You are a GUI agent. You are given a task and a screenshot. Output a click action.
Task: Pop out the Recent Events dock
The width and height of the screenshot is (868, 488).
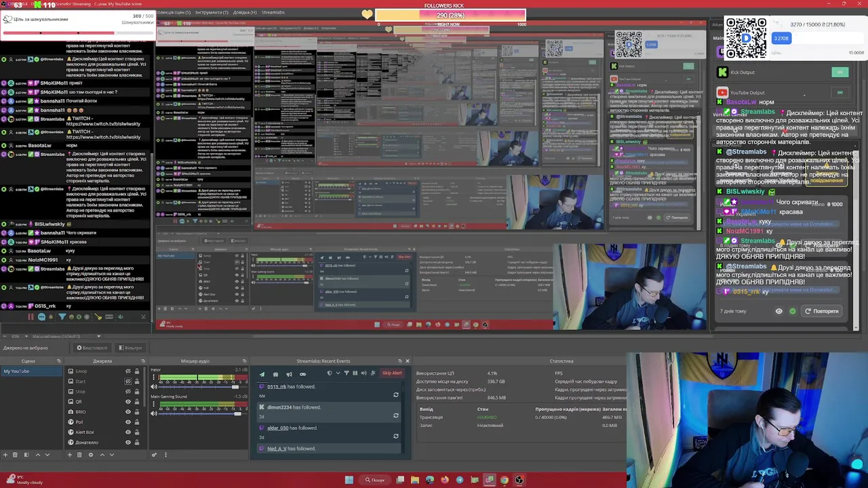pos(400,361)
